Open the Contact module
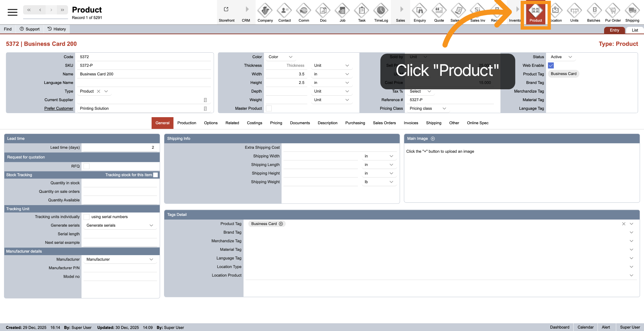This screenshot has width=644, height=331. click(284, 12)
